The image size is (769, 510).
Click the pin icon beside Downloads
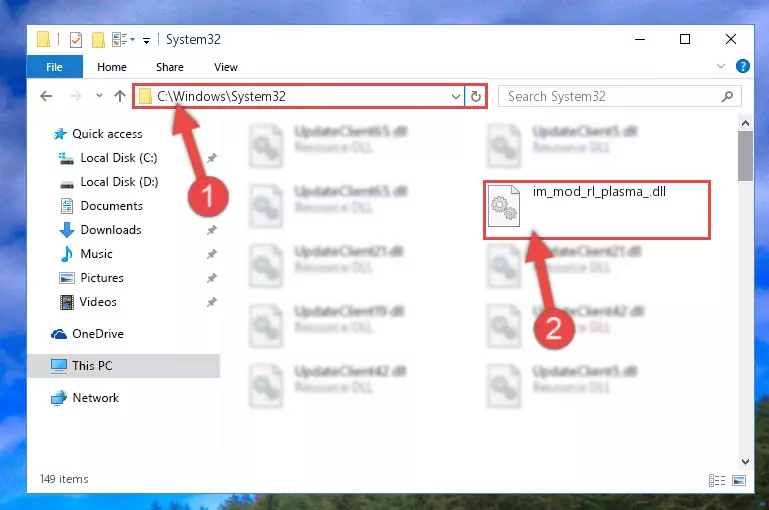pos(211,230)
